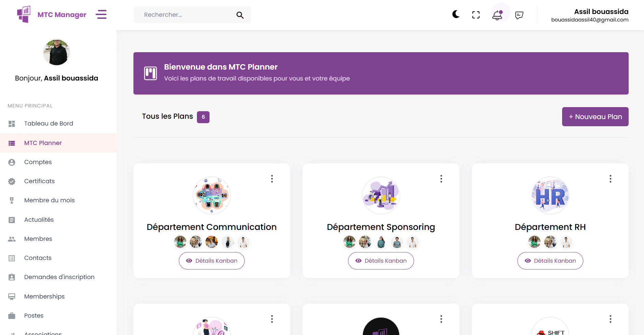The image size is (644, 335).
Task: Click the first member avatar in Communication card
Action: point(180,242)
